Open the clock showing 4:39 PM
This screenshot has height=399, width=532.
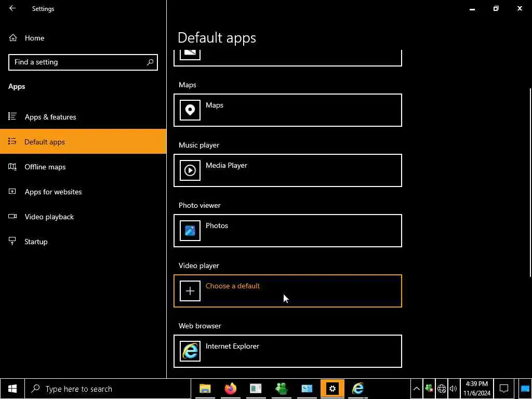pyautogui.click(x=477, y=389)
